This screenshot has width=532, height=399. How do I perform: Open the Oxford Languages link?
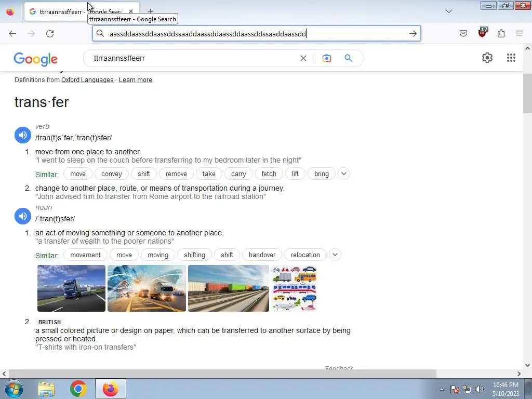point(87,80)
